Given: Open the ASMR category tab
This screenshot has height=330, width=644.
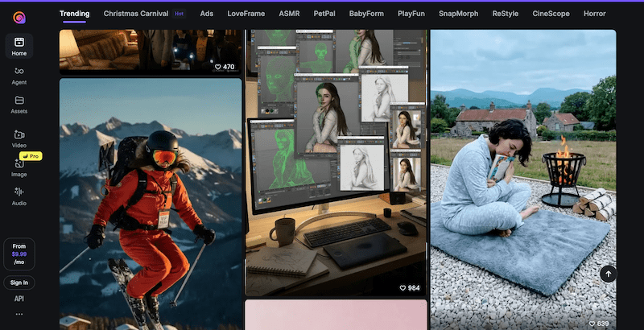Looking at the screenshot, I should pyautogui.click(x=289, y=14).
